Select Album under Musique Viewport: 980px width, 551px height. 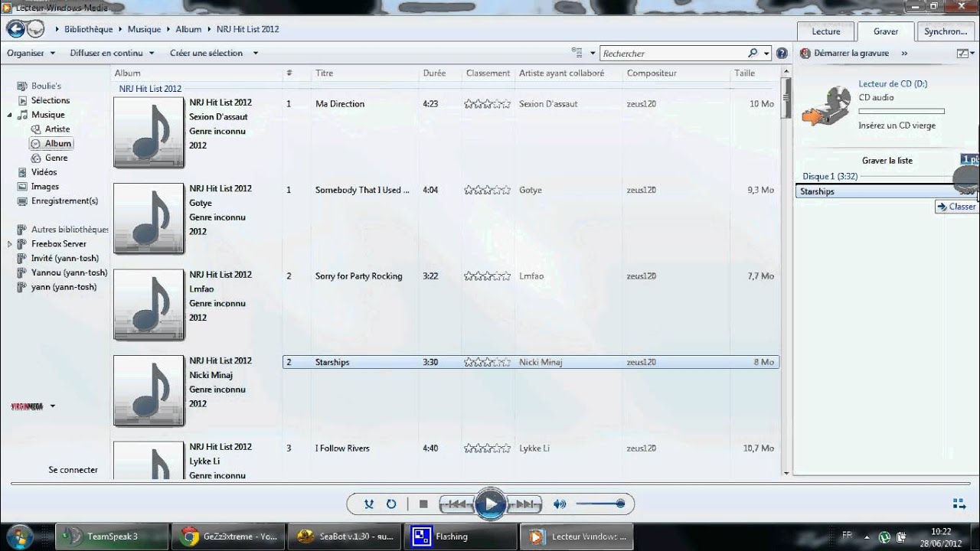pos(51,143)
